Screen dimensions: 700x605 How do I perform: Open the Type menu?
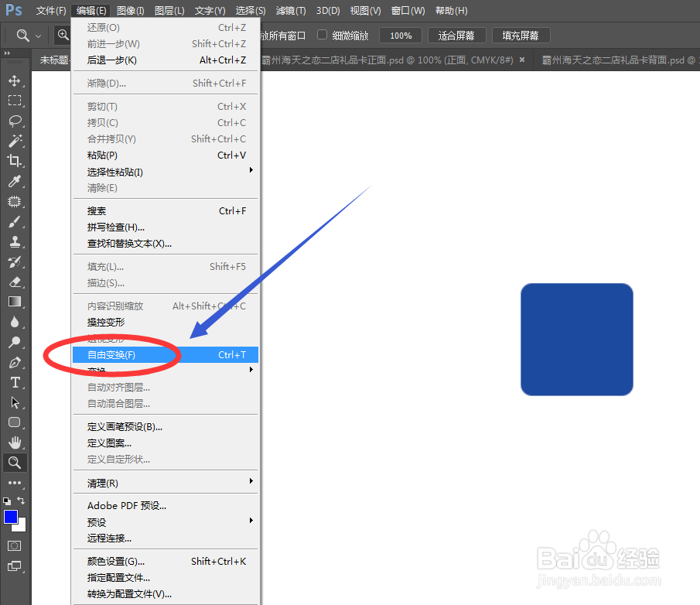(x=210, y=11)
